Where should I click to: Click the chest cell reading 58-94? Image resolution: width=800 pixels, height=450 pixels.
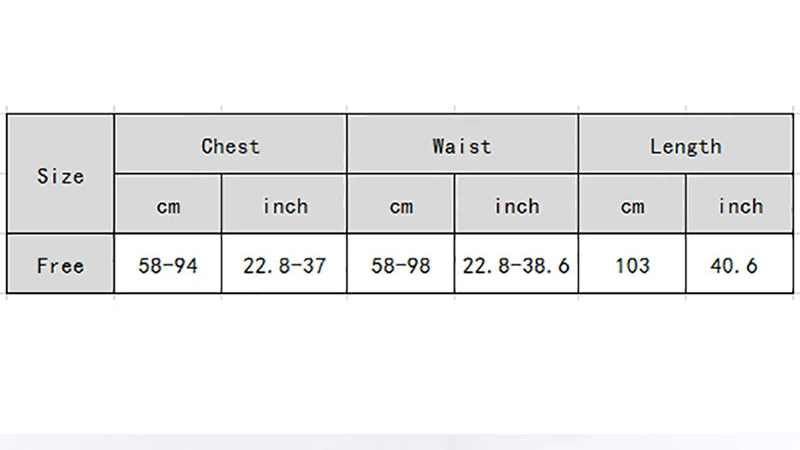click(x=168, y=266)
